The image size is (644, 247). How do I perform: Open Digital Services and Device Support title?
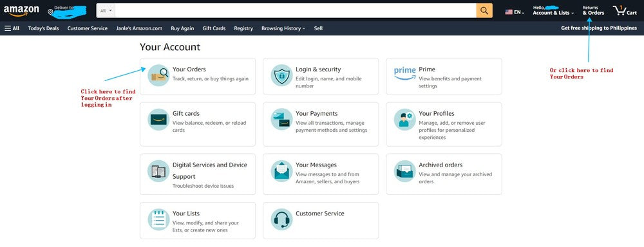pyautogui.click(x=210, y=170)
